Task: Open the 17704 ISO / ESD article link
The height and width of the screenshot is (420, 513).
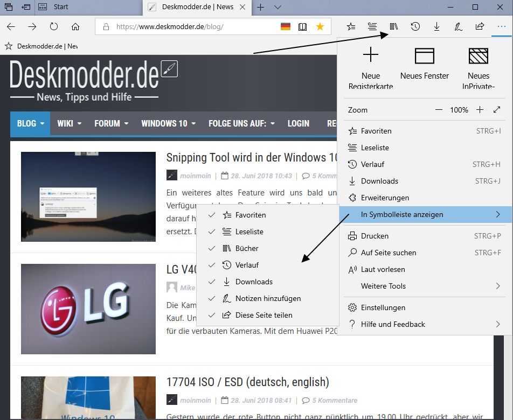Action: click(247, 382)
